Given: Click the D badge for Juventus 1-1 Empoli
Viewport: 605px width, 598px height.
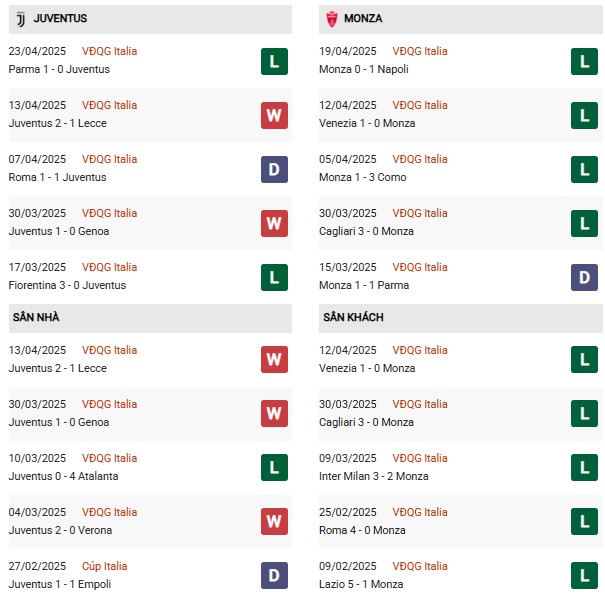Looking at the screenshot, I should [274, 576].
